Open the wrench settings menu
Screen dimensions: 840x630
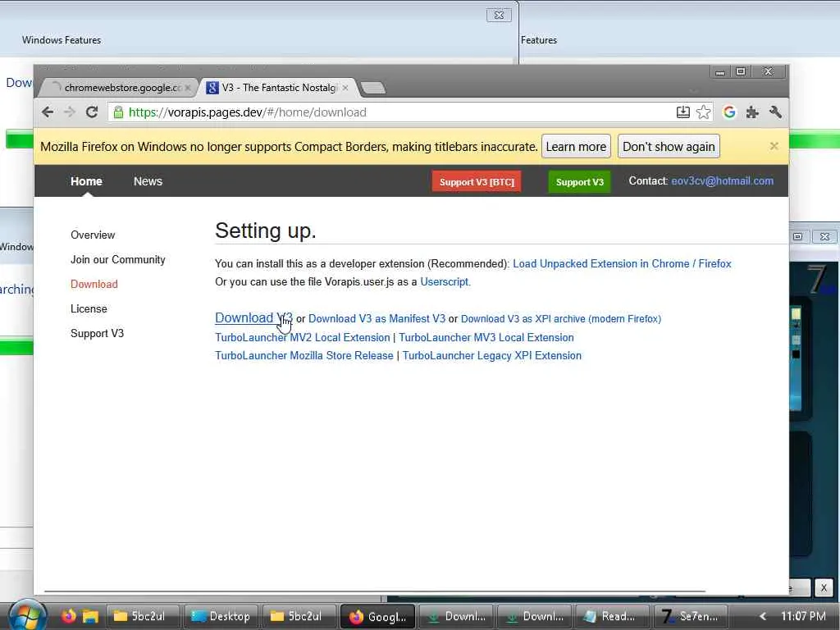pos(775,112)
